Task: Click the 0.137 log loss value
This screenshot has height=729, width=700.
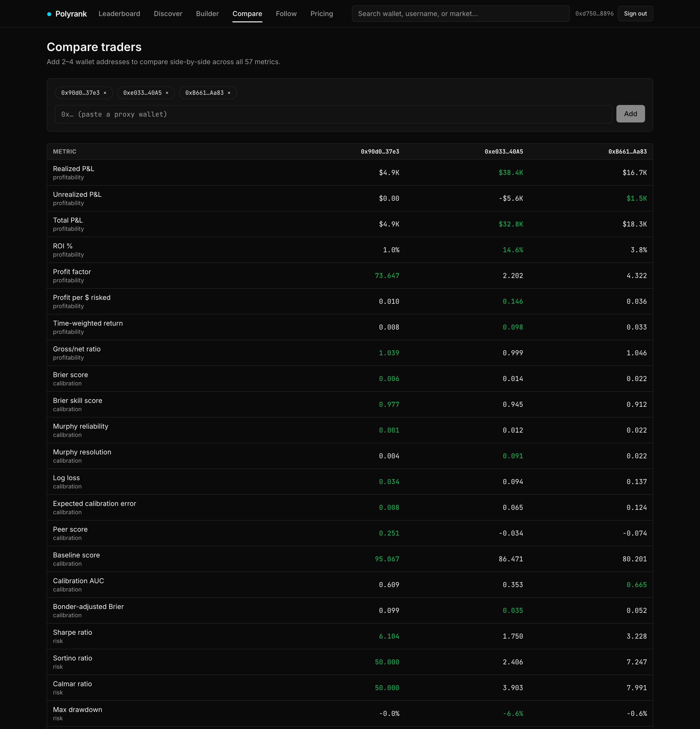Action: point(637,482)
